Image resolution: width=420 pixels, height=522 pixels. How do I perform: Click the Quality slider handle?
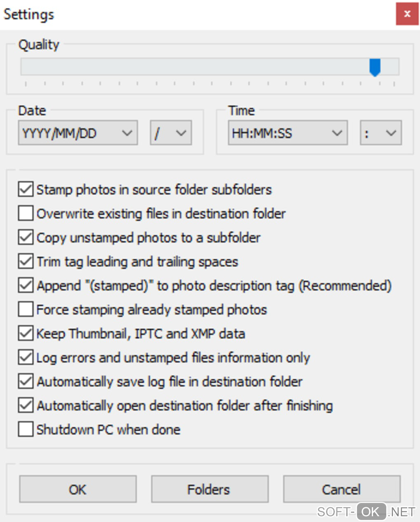tap(375, 67)
